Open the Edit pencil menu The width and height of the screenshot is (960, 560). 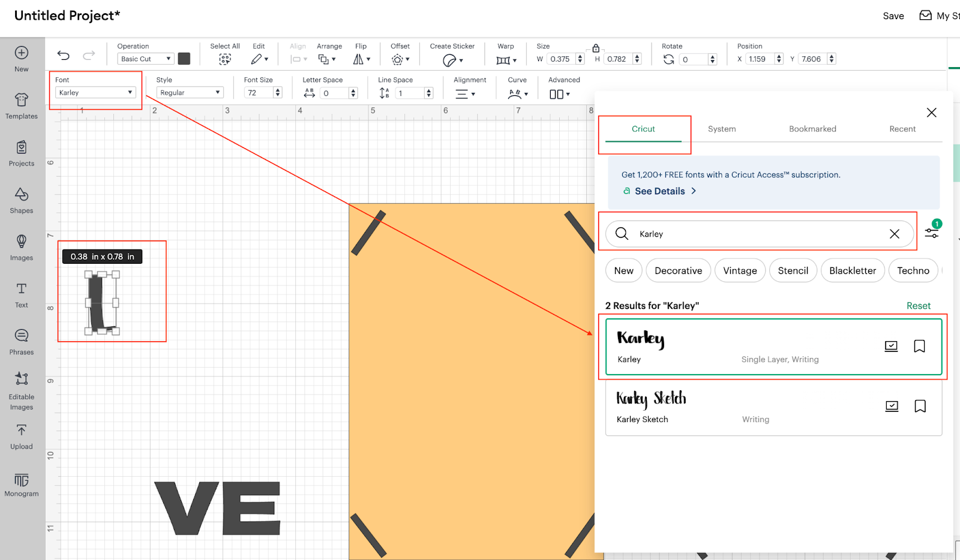(x=259, y=59)
